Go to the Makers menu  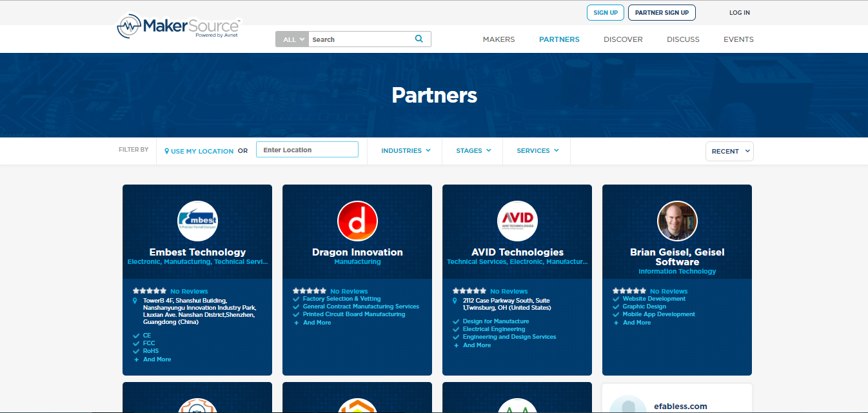pos(498,39)
